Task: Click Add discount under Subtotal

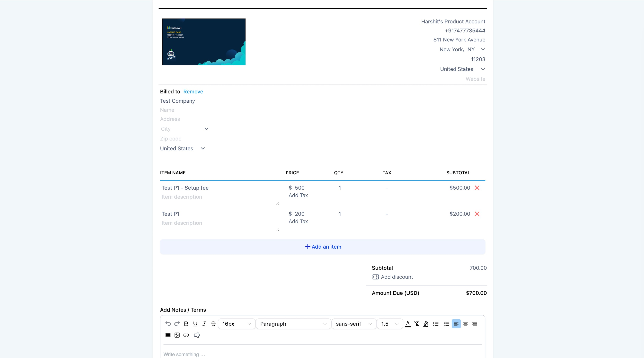Action: (397, 277)
